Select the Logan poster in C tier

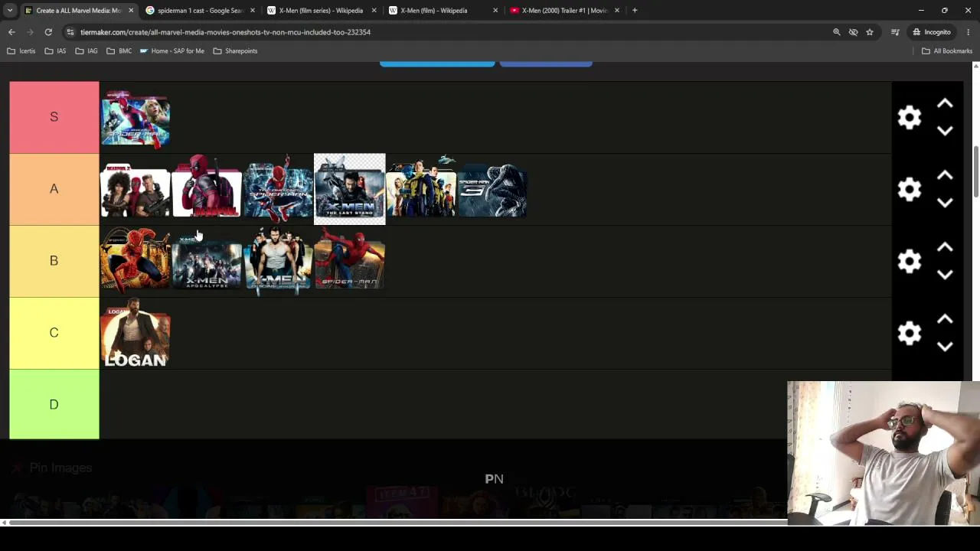point(136,333)
